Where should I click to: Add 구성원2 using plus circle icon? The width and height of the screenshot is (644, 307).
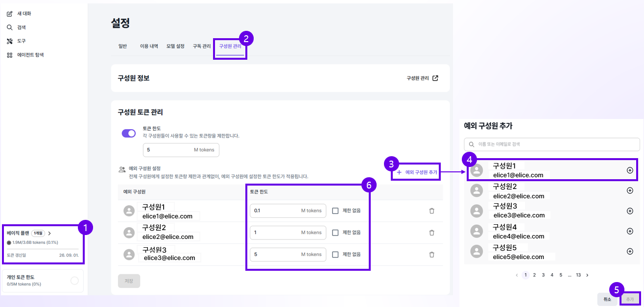coord(630,191)
